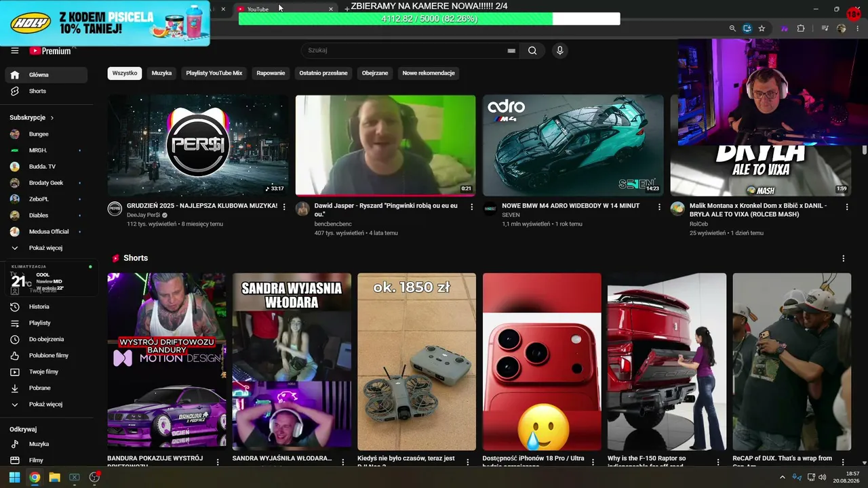Open Budda. TV subscription channel
Viewport: 868px width, 488px height.
46,167
